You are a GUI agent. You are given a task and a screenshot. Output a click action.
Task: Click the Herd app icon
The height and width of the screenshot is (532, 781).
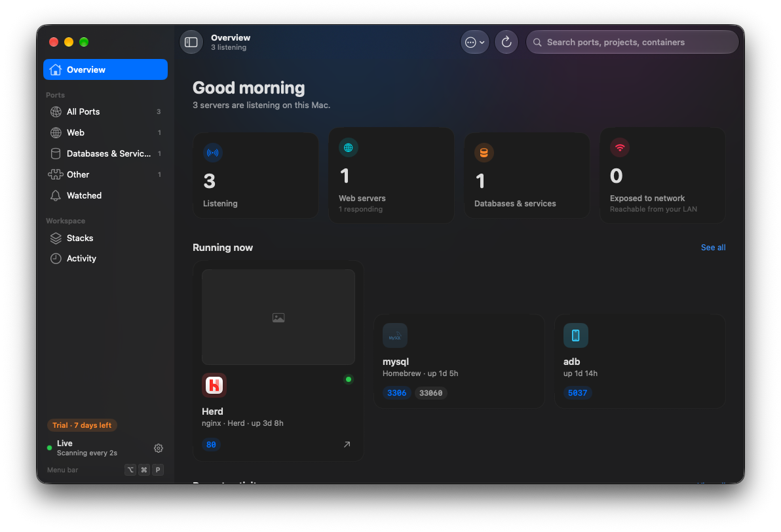pyautogui.click(x=214, y=385)
